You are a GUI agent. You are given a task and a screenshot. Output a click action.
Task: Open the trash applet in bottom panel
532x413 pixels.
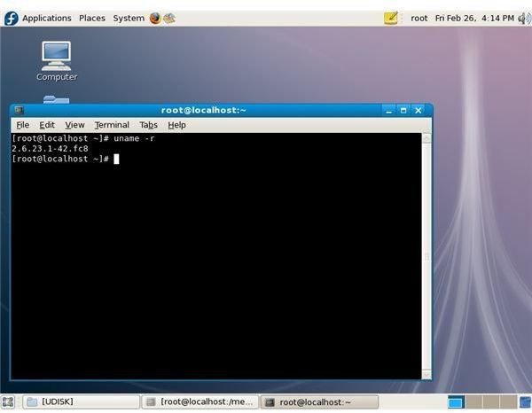[526, 402]
